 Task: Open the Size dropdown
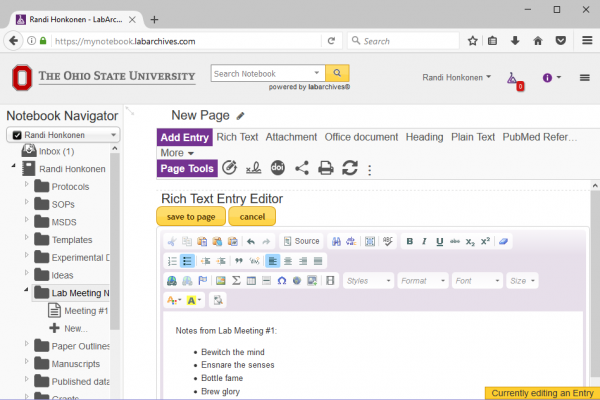click(522, 281)
